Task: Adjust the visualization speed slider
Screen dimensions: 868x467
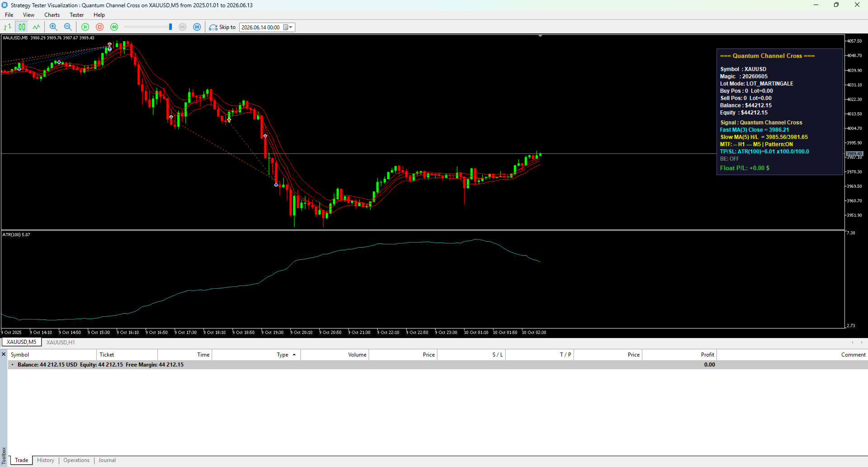Action: click(171, 27)
